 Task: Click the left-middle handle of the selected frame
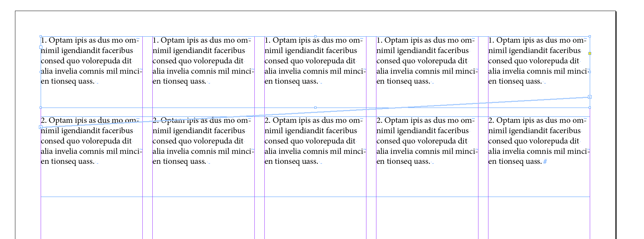(x=41, y=72)
